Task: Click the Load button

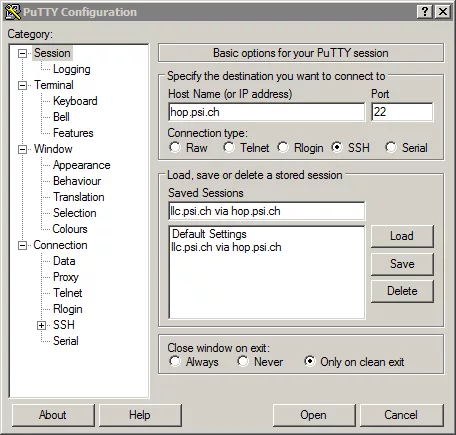Action: point(402,236)
